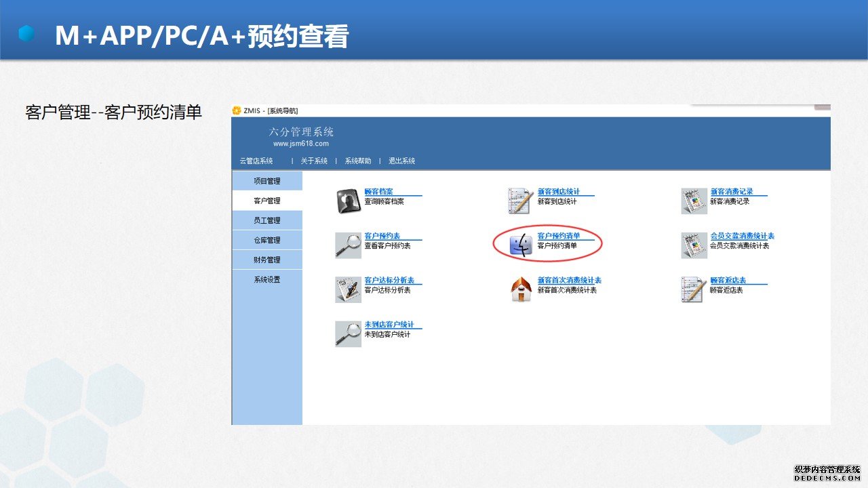
Task: Open 财务管理 in the sidebar
Action: pyautogui.click(x=267, y=260)
